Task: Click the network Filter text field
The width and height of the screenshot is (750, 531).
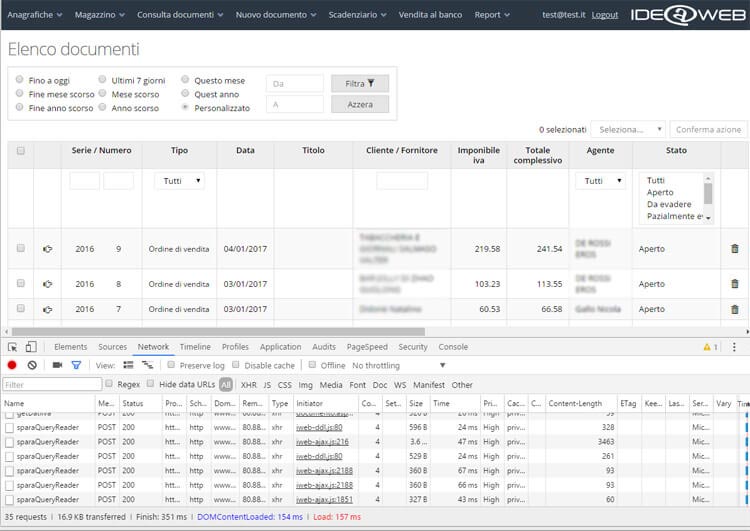Action: pos(52,385)
